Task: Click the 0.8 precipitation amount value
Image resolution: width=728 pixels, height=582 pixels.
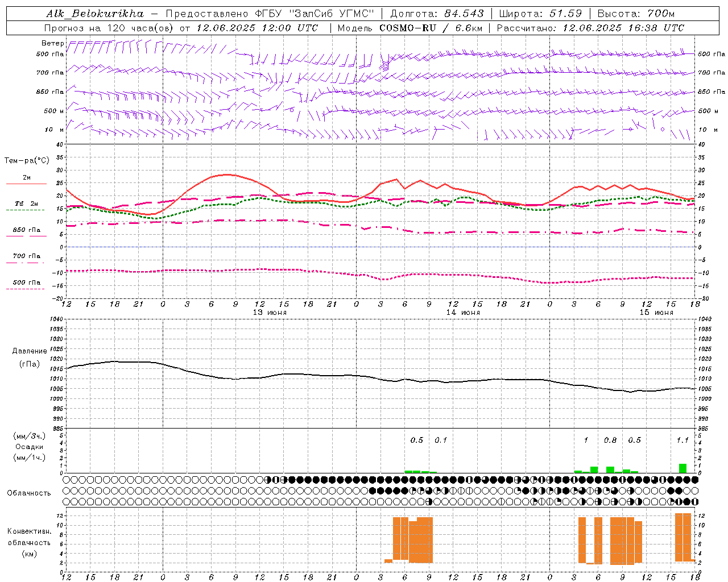Action: click(x=610, y=440)
